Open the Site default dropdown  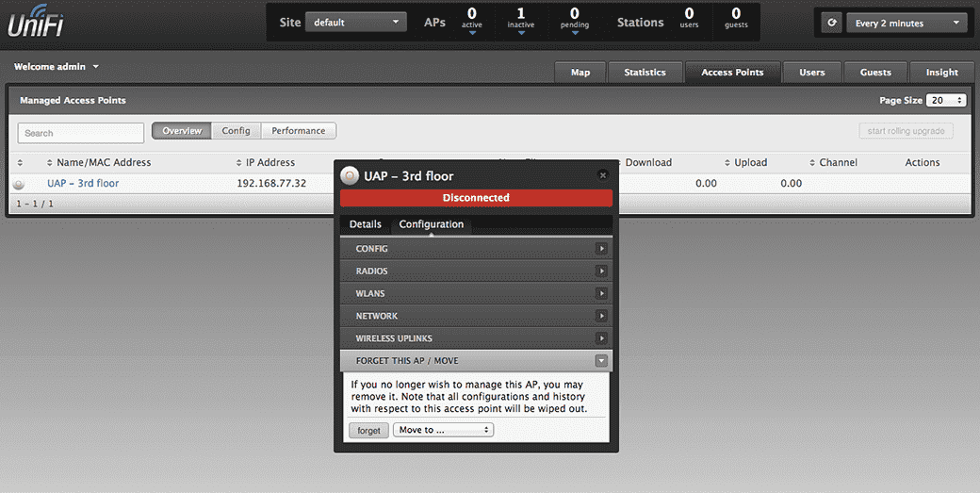click(356, 22)
